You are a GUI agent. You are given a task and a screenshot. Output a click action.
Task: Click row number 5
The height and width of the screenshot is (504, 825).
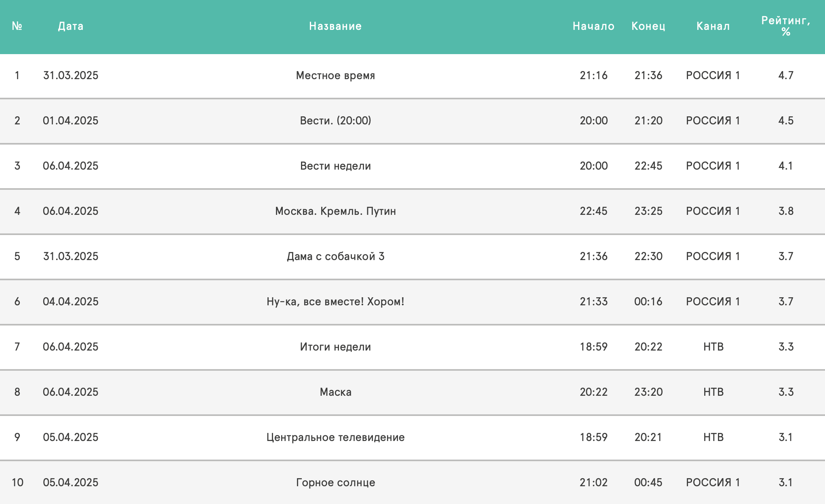17,256
